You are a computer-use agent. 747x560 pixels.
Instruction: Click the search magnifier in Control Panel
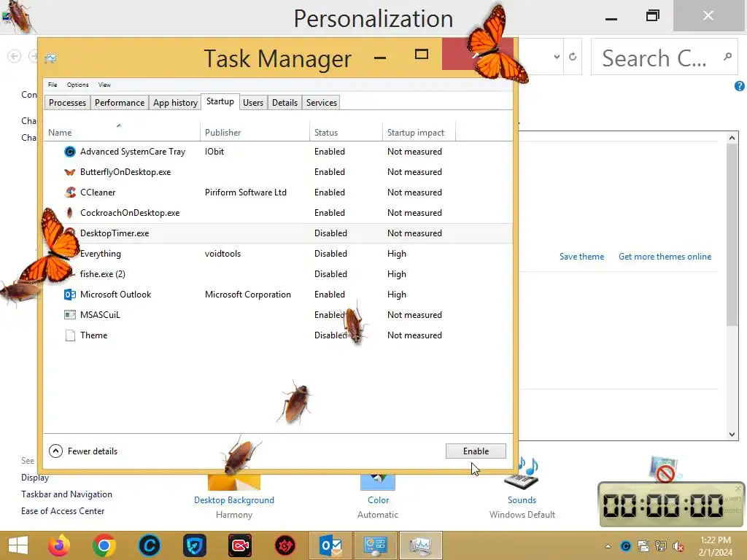pos(727,57)
